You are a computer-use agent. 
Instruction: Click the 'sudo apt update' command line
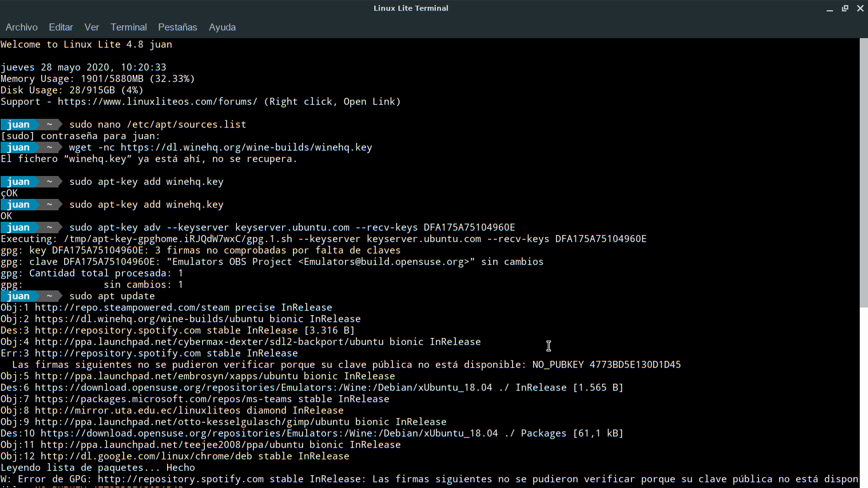[112, 296]
